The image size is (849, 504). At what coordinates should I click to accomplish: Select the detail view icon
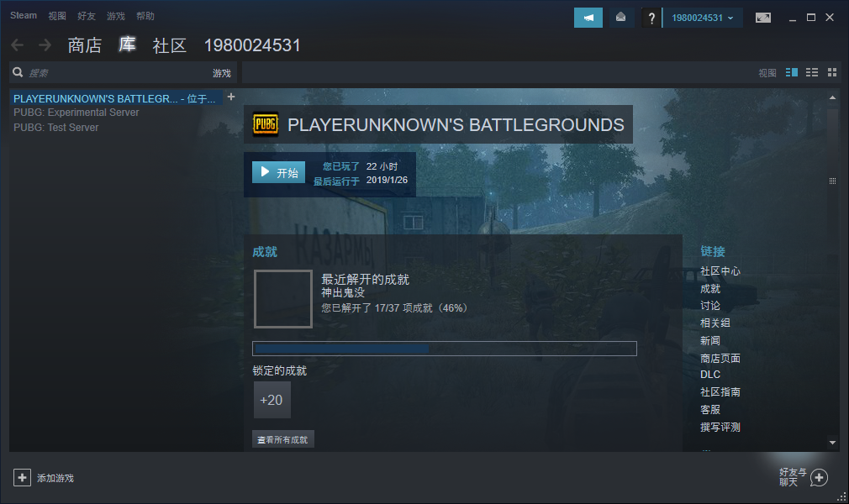tap(792, 72)
